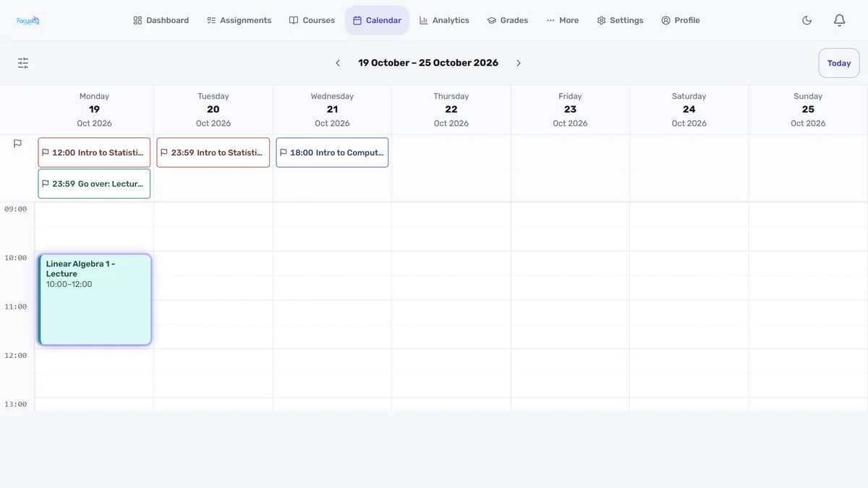Click the date range 19 October – 25 October 2026
This screenshot has width=868, height=488.
click(428, 63)
